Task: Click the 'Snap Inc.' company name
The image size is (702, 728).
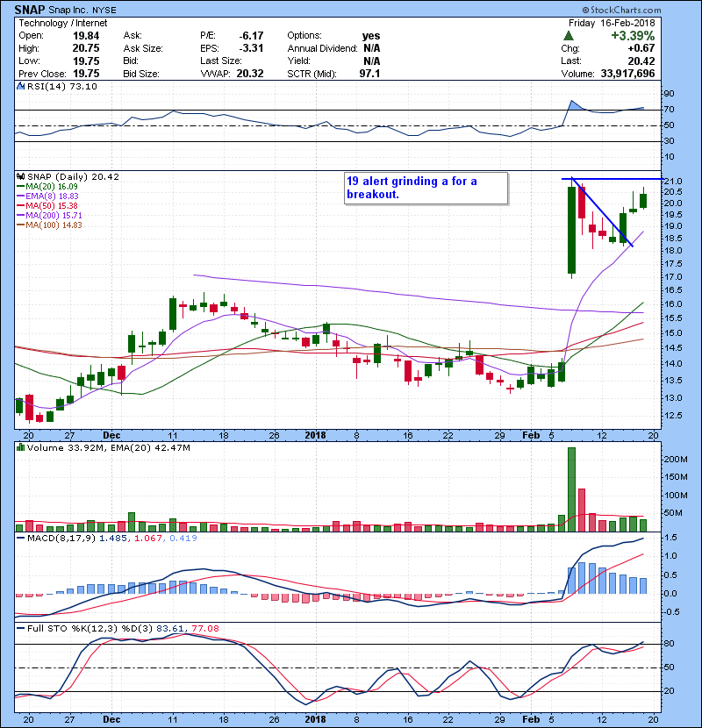Action: [x=68, y=11]
